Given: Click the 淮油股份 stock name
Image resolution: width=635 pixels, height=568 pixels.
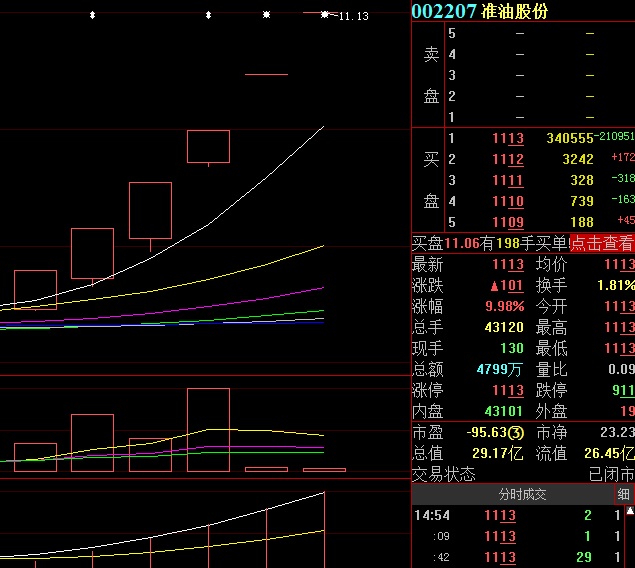Looking at the screenshot, I should pos(514,11).
